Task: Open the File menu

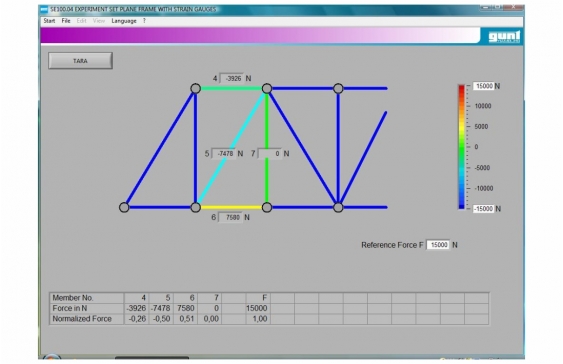Action: pos(66,21)
